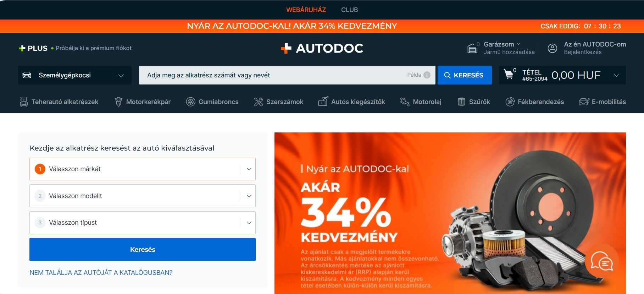Switch to the CLUB tab
This screenshot has width=644, height=294.
[x=349, y=10]
